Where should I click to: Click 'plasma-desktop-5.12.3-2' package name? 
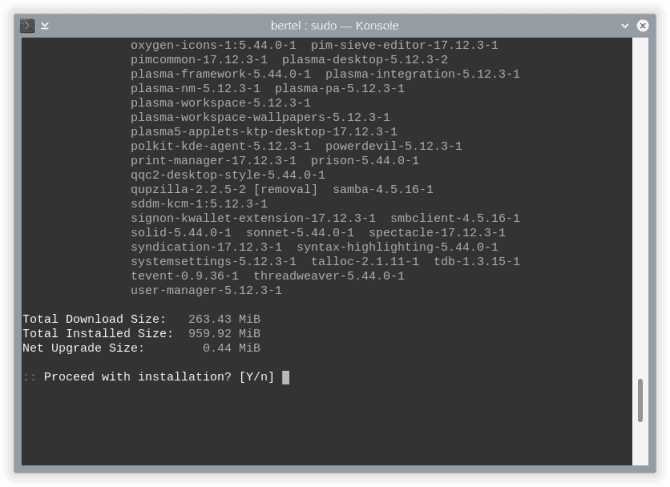365,60
